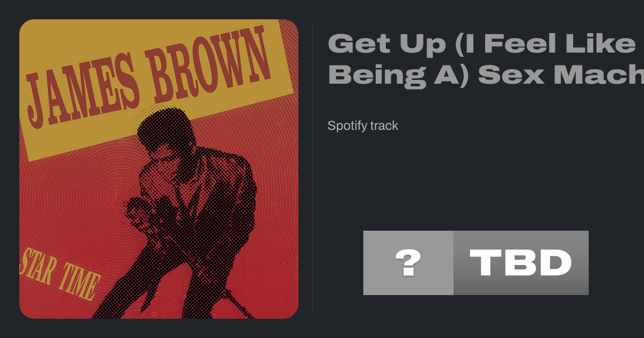The width and height of the screenshot is (644, 338).
Task: Click the 'Get Up' words in the title
Action: click(x=386, y=43)
